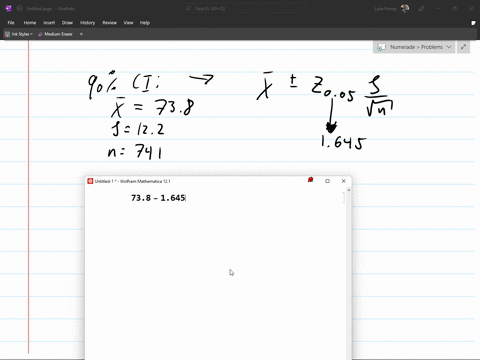The width and height of the screenshot is (480, 360).
Task: Open the History ribbon tab
Action: tap(87, 23)
